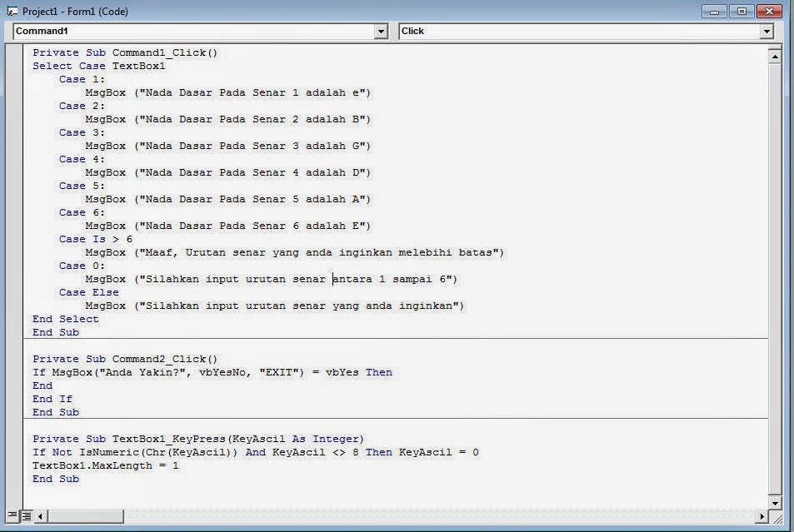Click MsgBox line 'Senar 6 adalah E'

[x=228, y=226]
